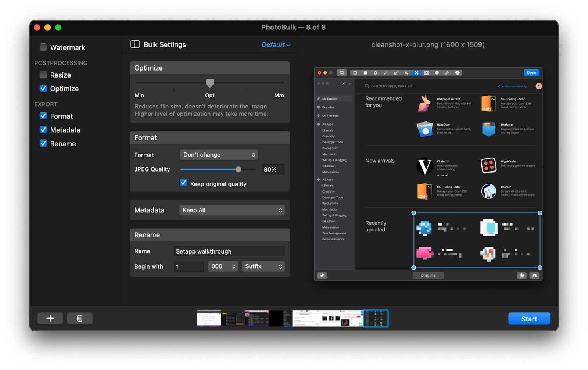Click the 'New arrivals' heading in preview

[x=380, y=161]
